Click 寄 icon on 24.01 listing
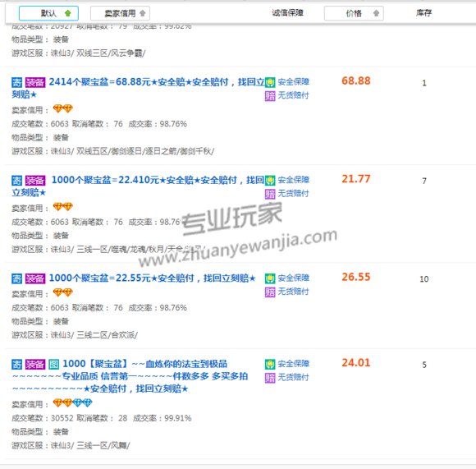The image size is (476, 469). tap(16, 364)
